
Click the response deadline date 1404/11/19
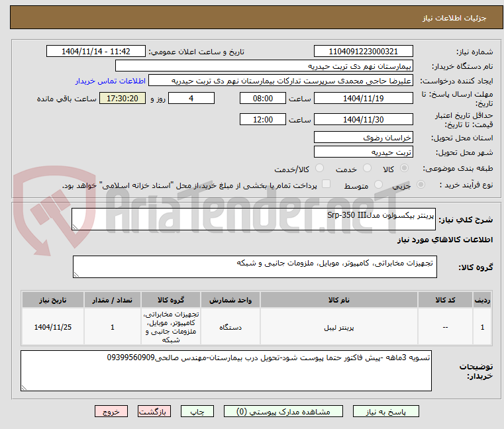(363, 99)
